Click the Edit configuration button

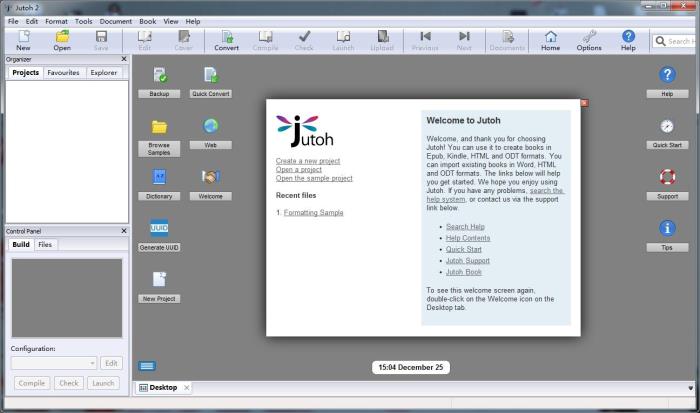tap(111, 363)
